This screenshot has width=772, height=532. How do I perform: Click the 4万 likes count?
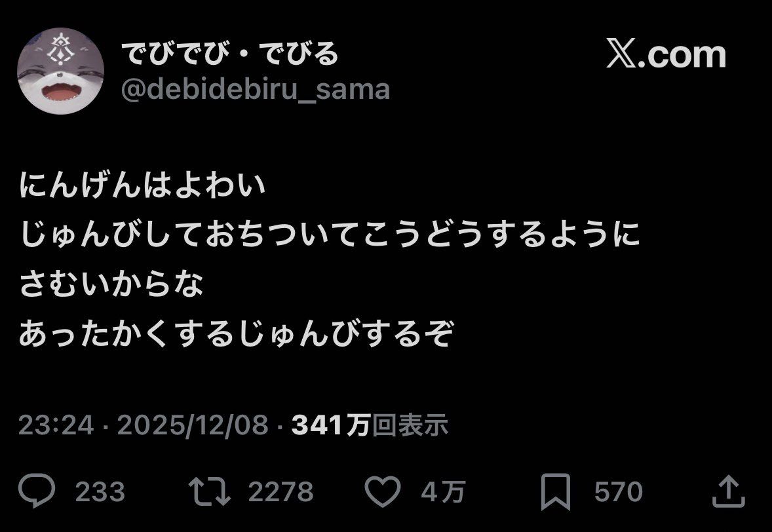tap(443, 491)
